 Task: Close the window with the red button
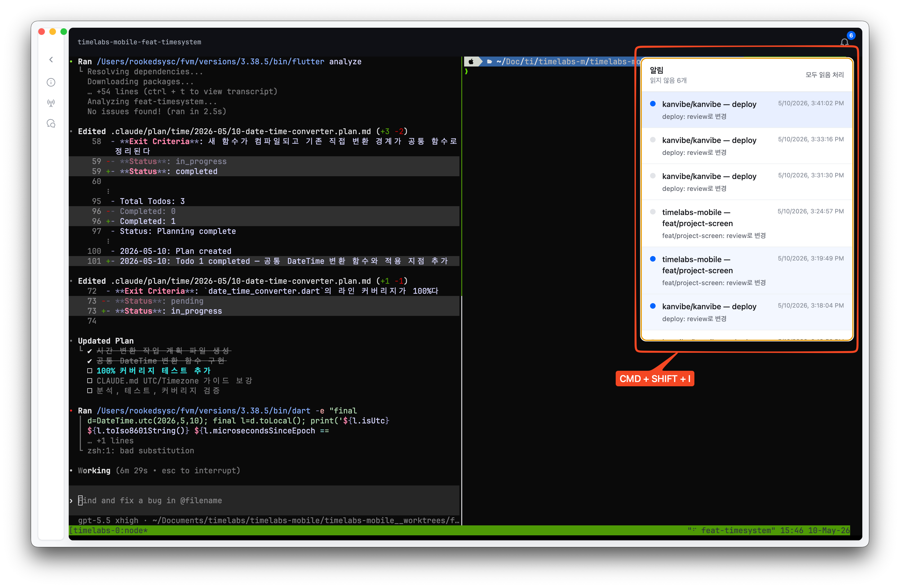pyautogui.click(x=42, y=32)
